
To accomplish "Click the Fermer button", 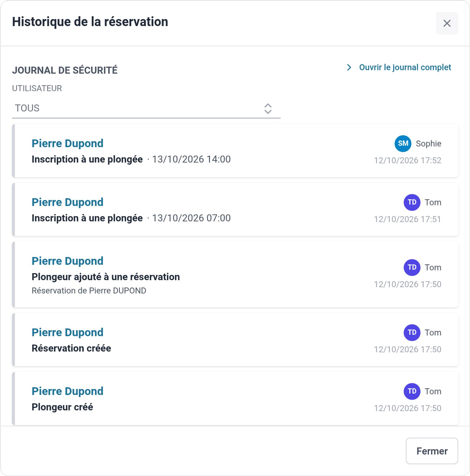I will 432,451.
